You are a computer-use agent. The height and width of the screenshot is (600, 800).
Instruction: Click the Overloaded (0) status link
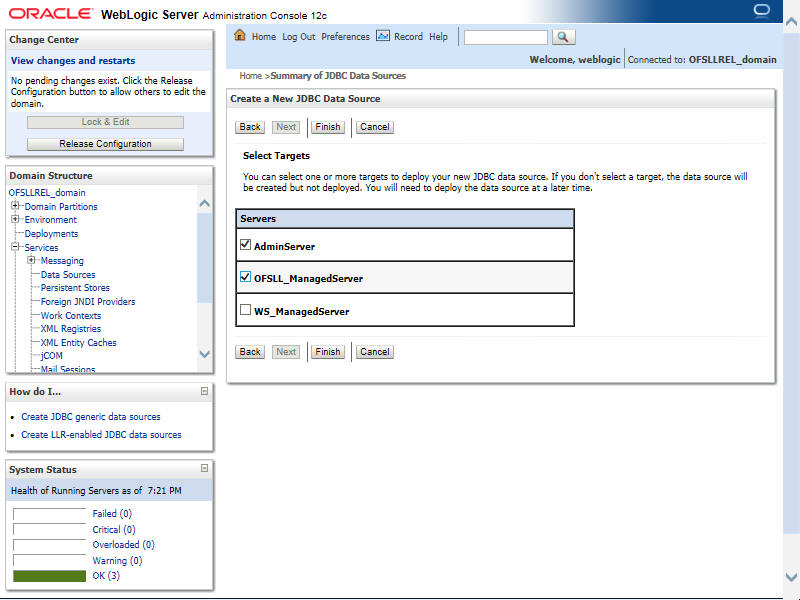point(123,545)
